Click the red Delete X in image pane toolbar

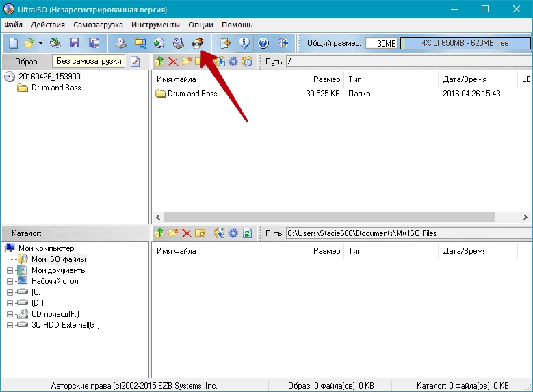click(173, 62)
